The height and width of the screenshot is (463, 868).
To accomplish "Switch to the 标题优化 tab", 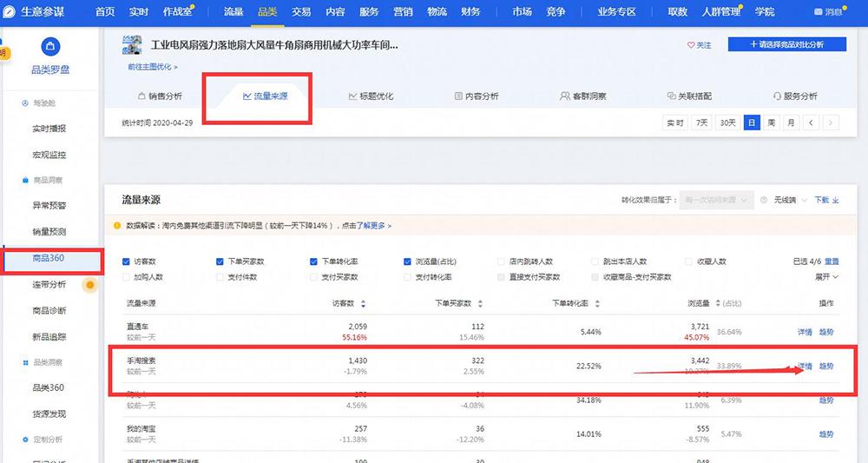I will click(371, 96).
